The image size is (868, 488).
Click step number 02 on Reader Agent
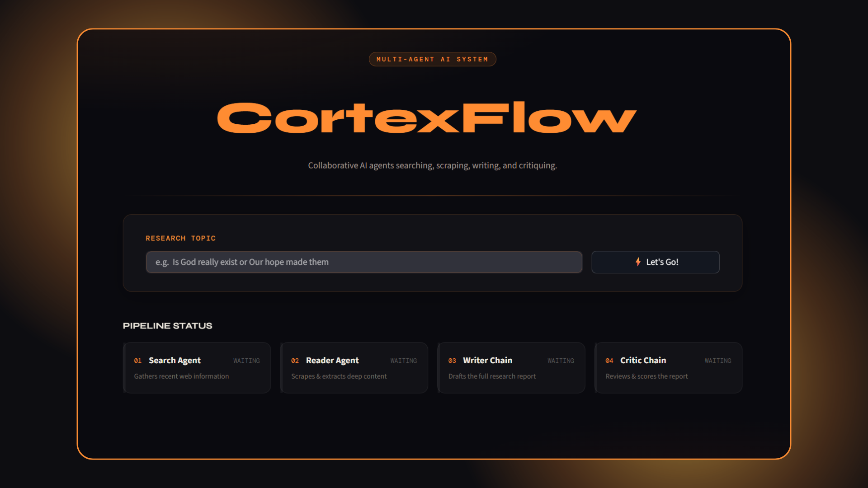tap(295, 361)
